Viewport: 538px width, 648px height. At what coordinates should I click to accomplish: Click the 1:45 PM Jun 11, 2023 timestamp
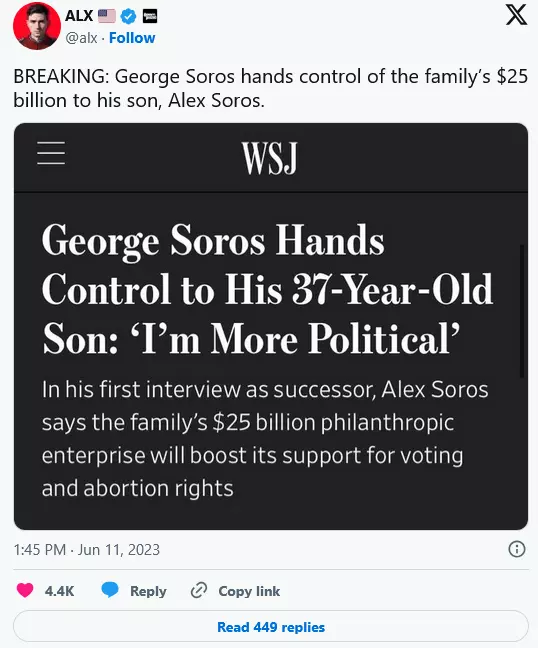tap(87, 550)
